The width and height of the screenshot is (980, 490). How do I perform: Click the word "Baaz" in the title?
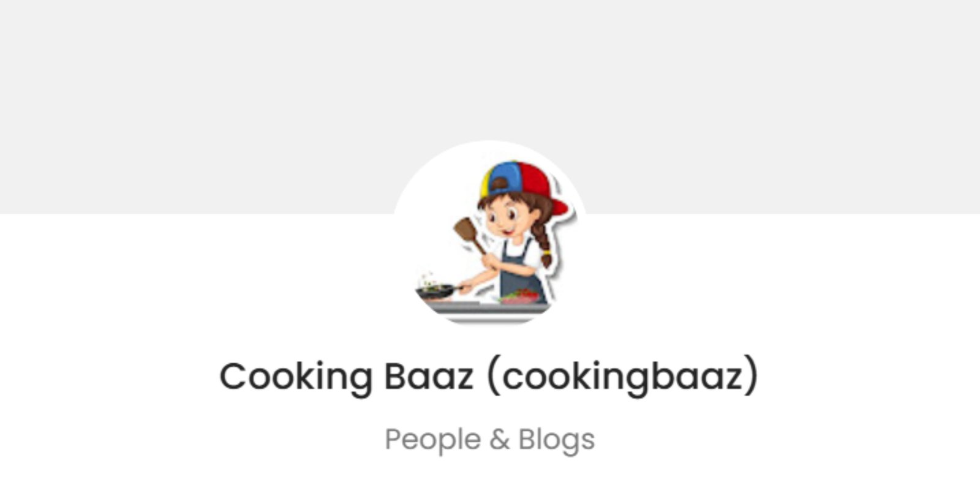click(429, 376)
